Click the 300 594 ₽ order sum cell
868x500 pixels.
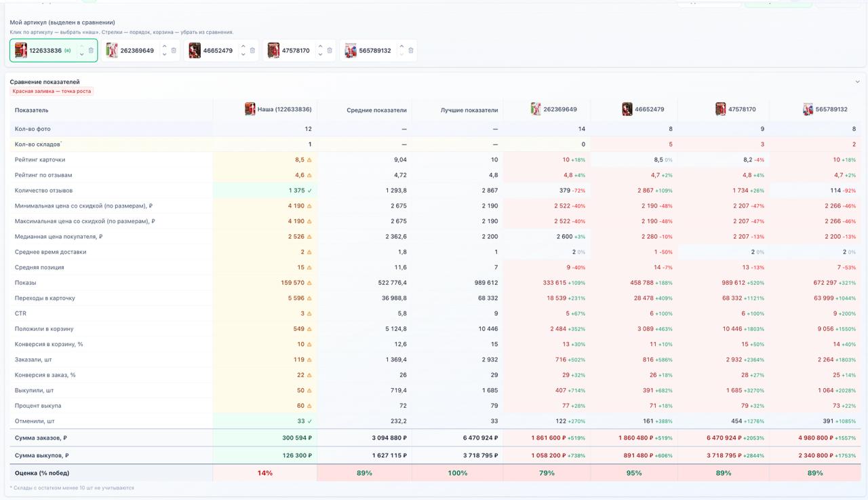click(265, 438)
